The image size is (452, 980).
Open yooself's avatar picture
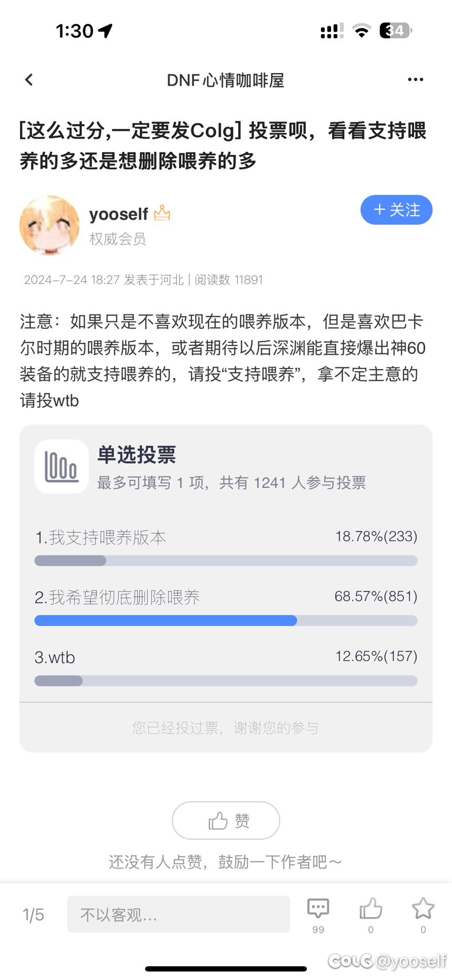point(49,225)
